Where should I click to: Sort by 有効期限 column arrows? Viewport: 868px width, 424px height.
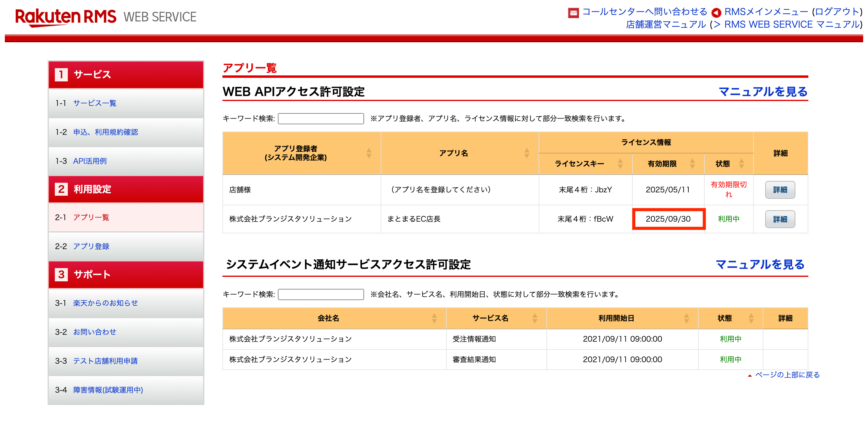(693, 164)
